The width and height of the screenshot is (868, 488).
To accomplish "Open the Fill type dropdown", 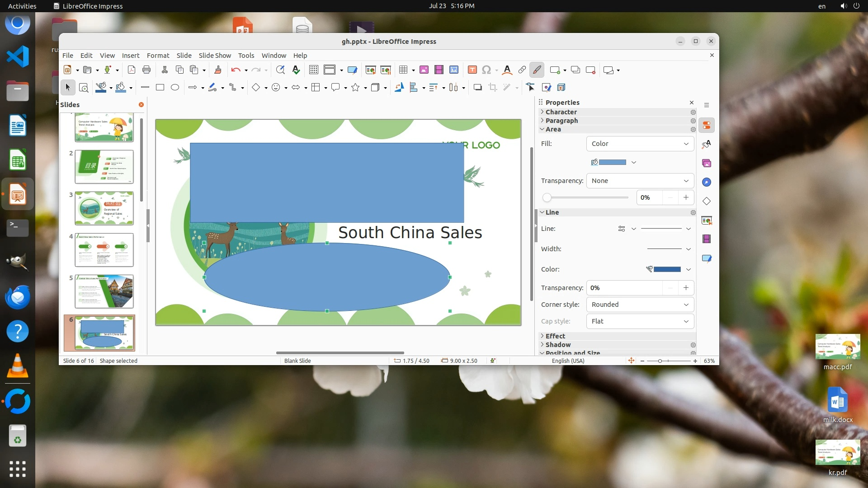I will click(x=640, y=144).
